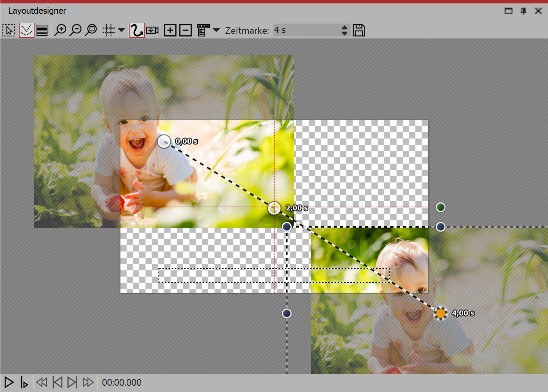Select the 2,00 s path keyframe point
This screenshot has width=548, height=392.
click(274, 208)
